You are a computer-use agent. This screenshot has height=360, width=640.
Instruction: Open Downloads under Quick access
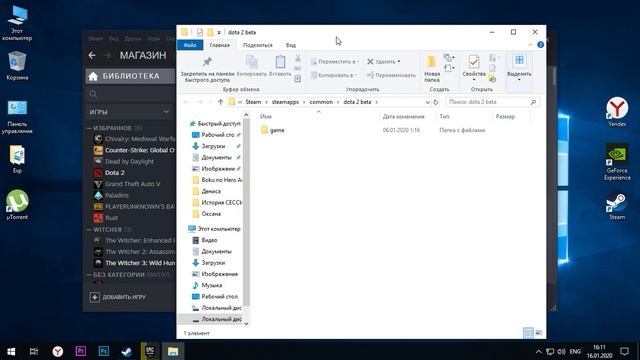213,146
